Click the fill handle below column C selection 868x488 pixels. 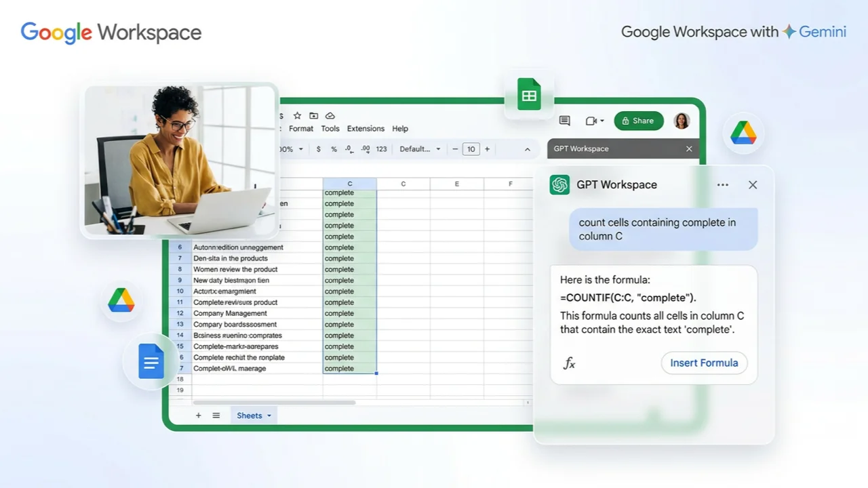pyautogui.click(x=376, y=373)
